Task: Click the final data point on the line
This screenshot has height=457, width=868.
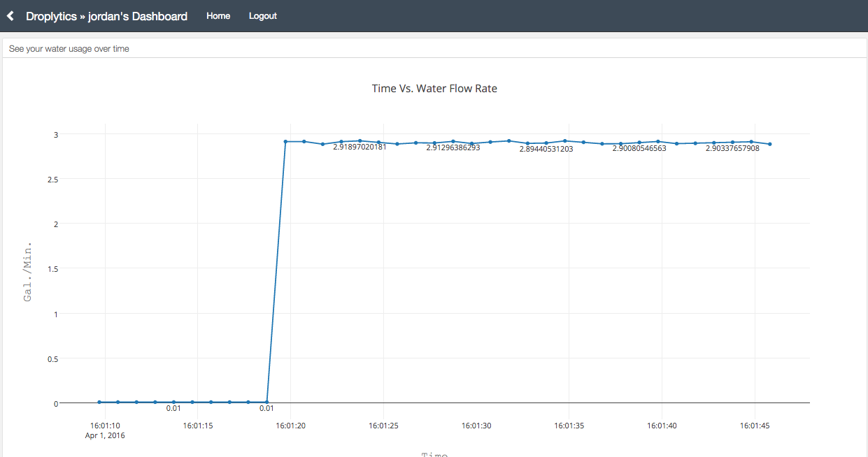Action: (x=770, y=144)
